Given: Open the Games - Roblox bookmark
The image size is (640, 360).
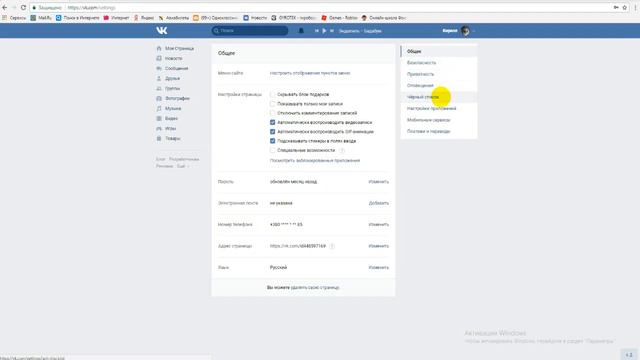Looking at the screenshot, I should click(x=339, y=18).
